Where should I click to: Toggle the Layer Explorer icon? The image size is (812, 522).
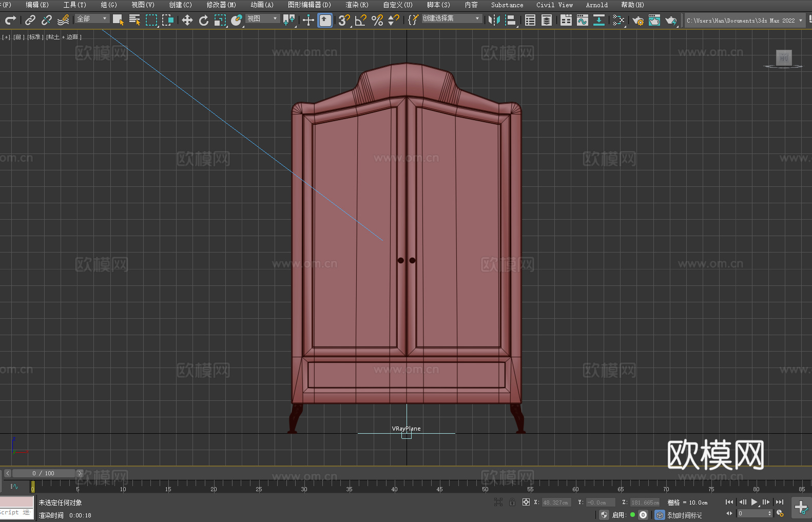pyautogui.click(x=547, y=20)
